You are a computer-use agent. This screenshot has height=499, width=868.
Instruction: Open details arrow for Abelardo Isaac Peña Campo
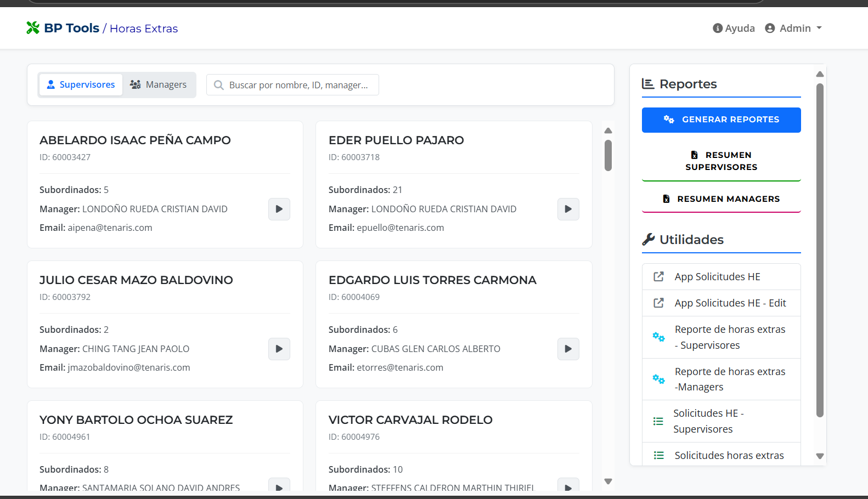tap(279, 209)
